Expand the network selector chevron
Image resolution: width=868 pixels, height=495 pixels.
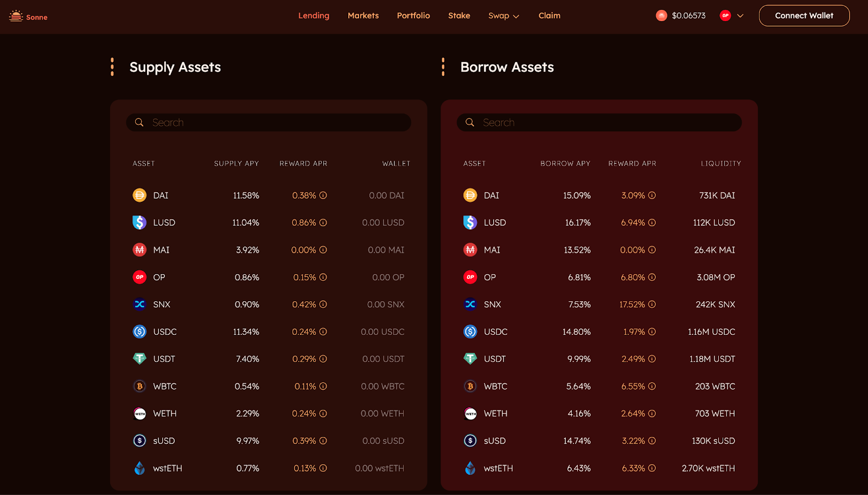pos(740,16)
